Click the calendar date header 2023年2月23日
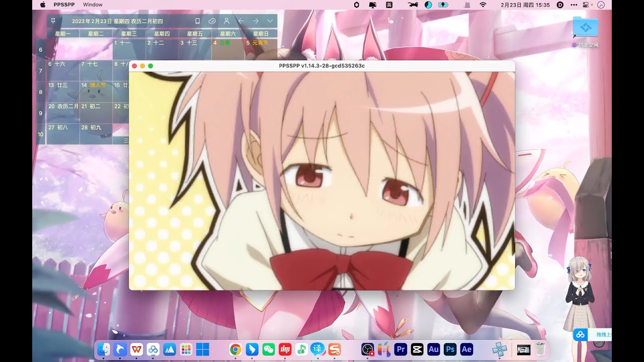The height and width of the screenshot is (362, 644). (117, 21)
